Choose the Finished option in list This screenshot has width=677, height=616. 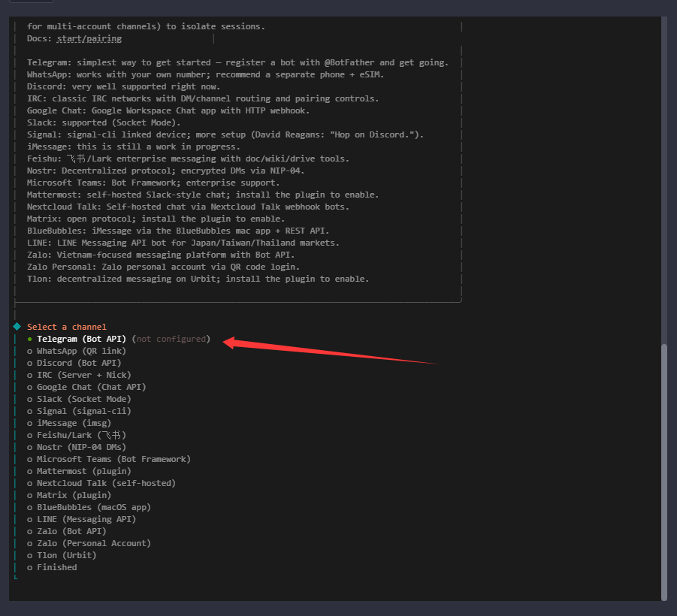tap(56, 567)
